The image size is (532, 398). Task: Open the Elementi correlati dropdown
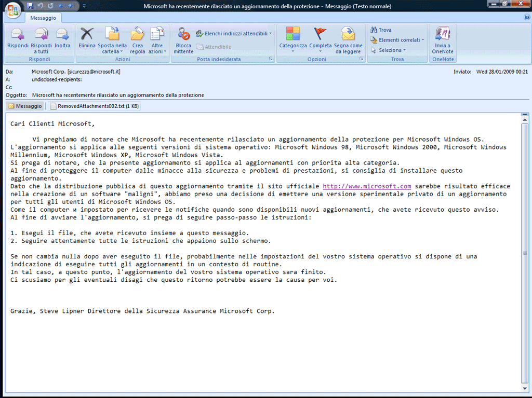click(x=397, y=40)
